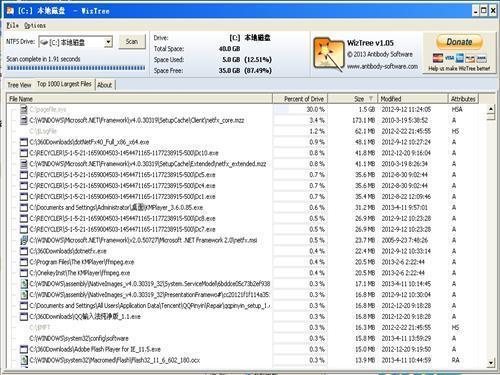Click the window title bar icon
The width and height of the screenshot is (500, 375).
click(x=10, y=11)
